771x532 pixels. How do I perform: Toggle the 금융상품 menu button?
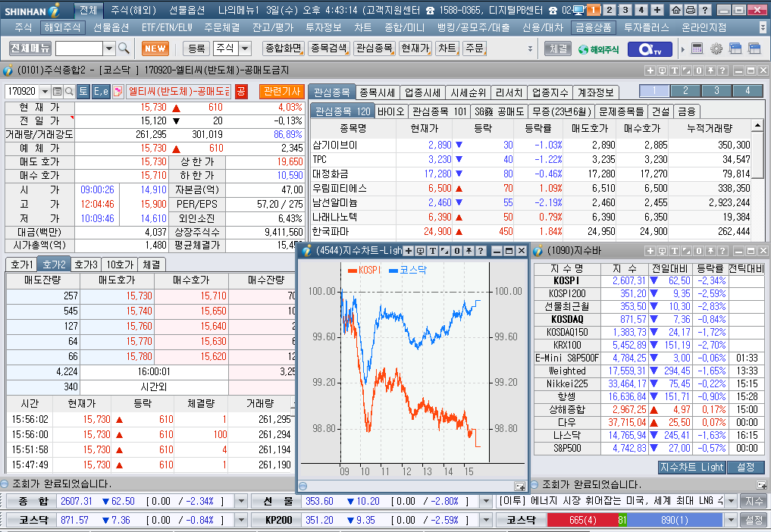click(x=594, y=28)
